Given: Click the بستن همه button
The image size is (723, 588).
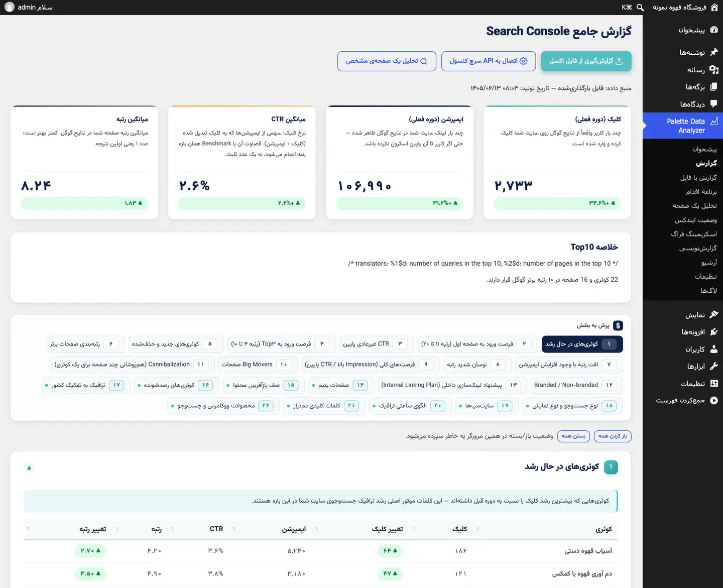Looking at the screenshot, I should [x=573, y=436].
